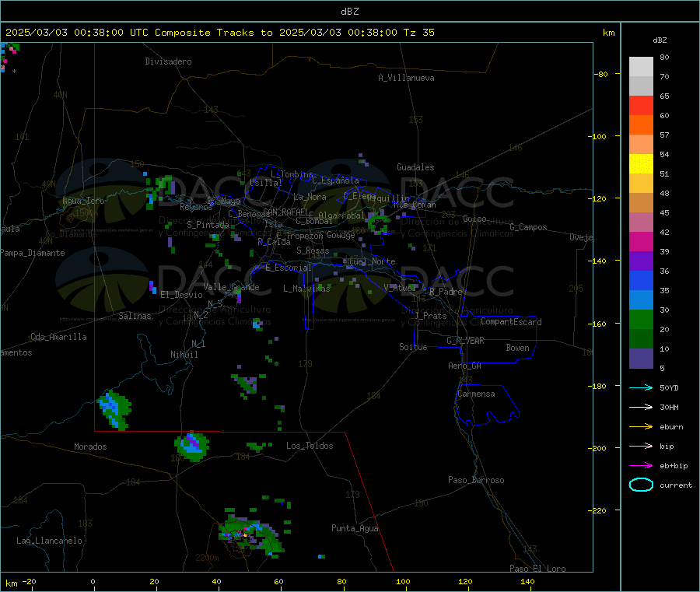This screenshot has height=592, width=700.
Task: Click the SAN_RAFAEL city label
Action: tap(285, 212)
